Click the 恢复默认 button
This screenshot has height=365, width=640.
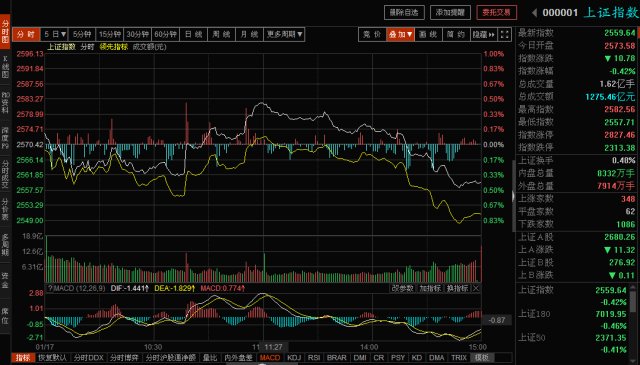click(53, 358)
